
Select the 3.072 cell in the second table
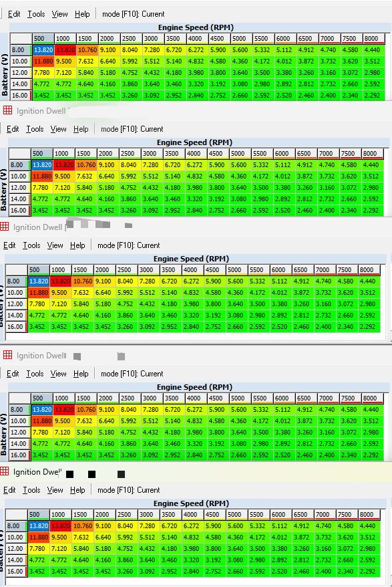[x=350, y=188]
